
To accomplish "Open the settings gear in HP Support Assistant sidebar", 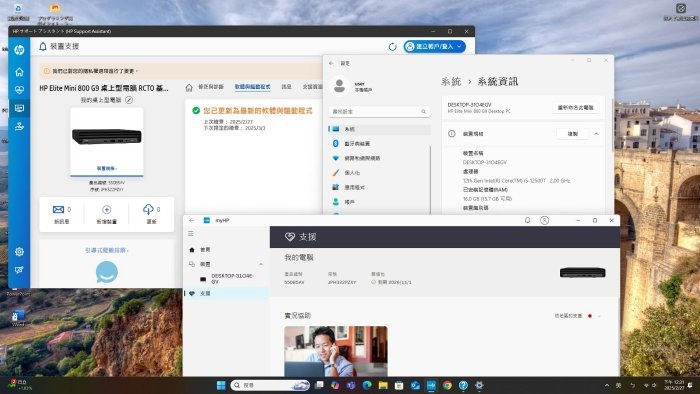I will click(19, 252).
